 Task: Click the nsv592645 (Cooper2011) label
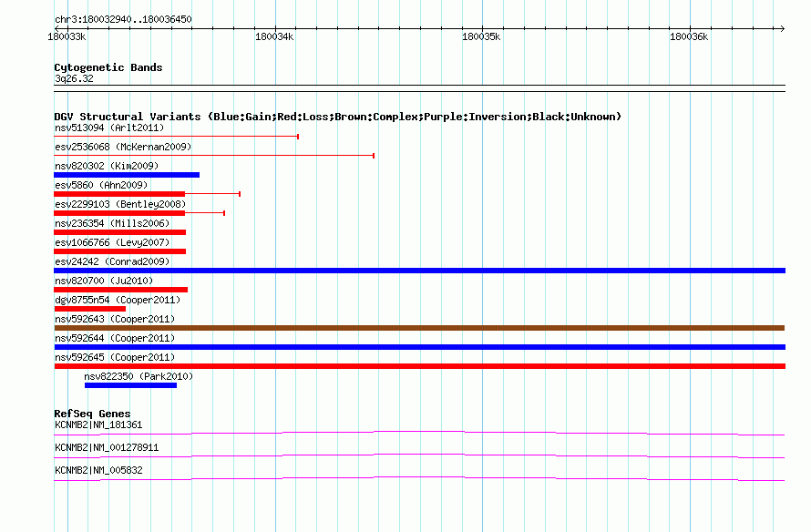115,357
